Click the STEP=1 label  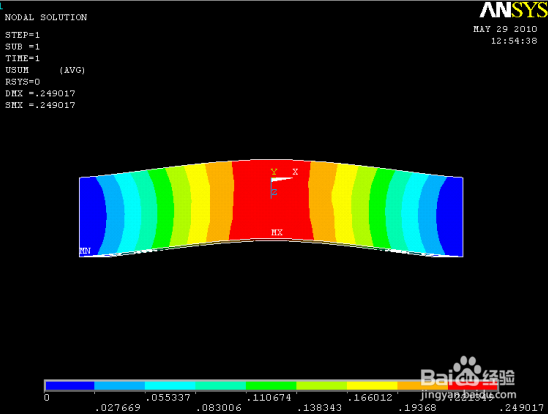point(22,35)
